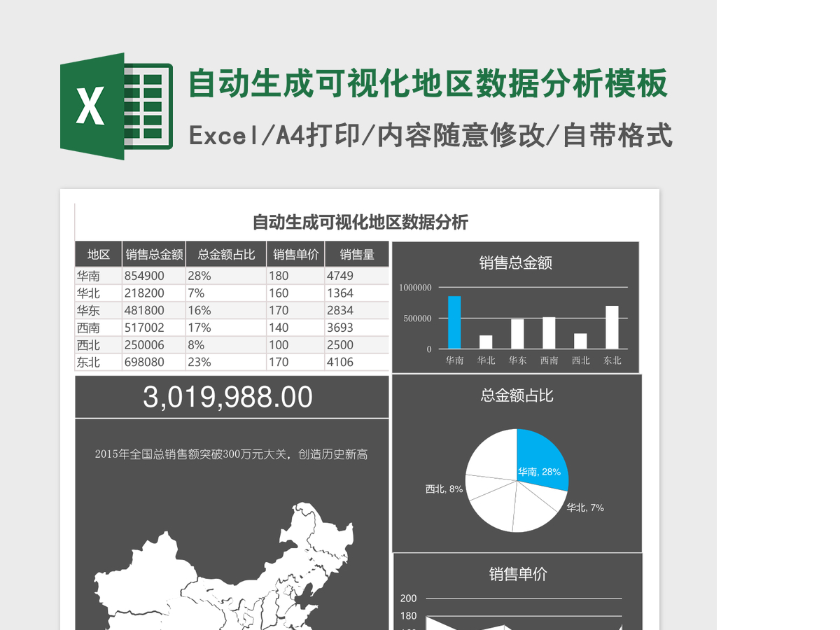The image size is (840, 630).
Task: Click the sales volume cell 4749
Action: click(x=357, y=276)
